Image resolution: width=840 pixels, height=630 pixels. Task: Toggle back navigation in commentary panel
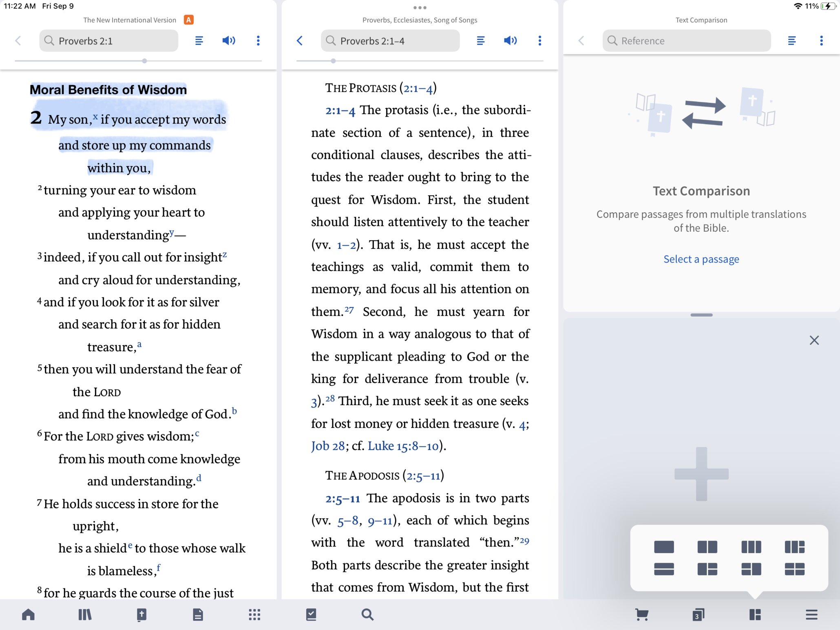[x=299, y=41]
